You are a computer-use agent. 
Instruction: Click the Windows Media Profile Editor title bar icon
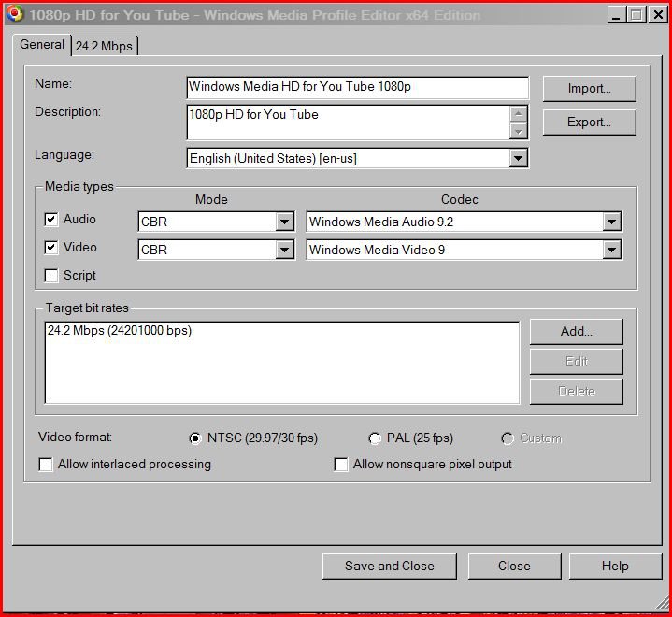tap(15, 14)
